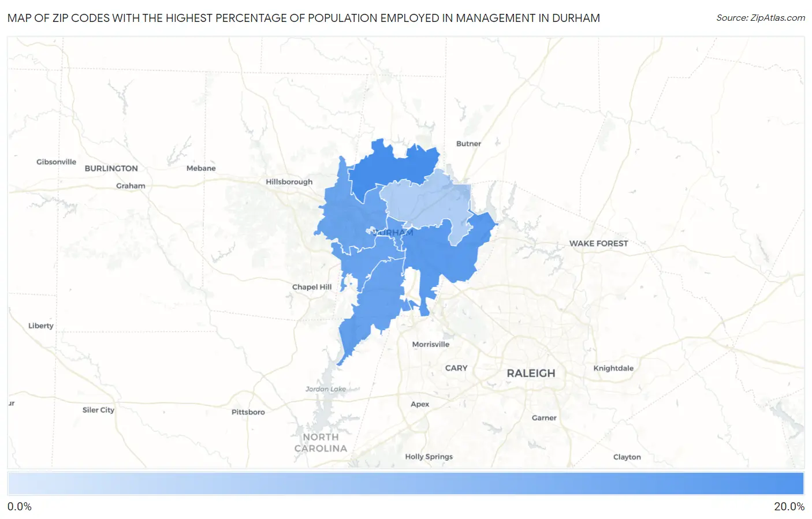This screenshot has height=519, width=812.
Task: Click the Pittsboro map label
Action: [x=248, y=412]
